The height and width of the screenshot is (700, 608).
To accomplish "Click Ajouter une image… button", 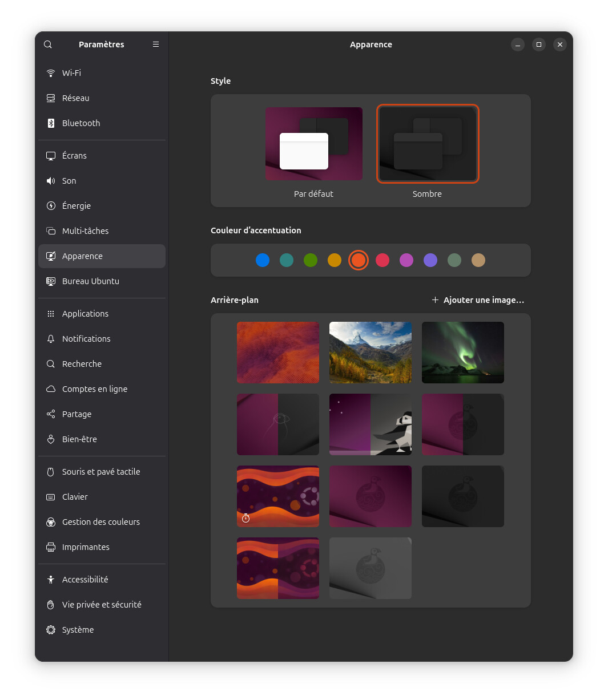I will 478,300.
